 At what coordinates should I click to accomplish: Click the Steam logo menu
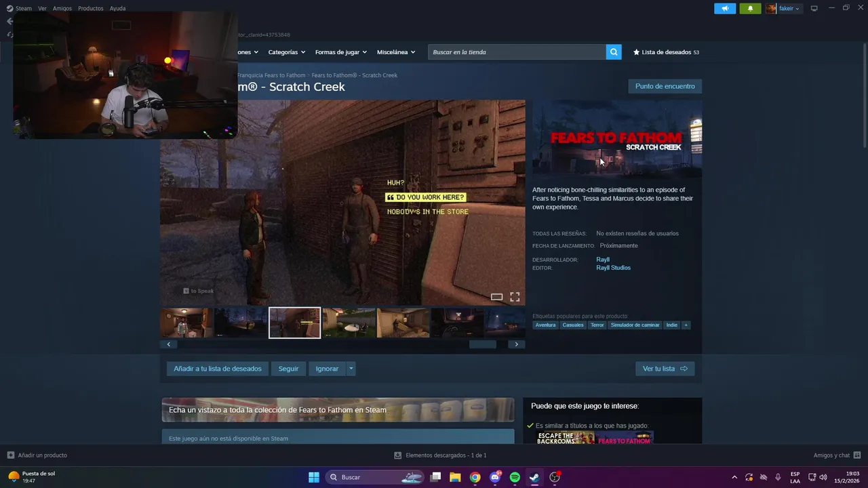[x=19, y=9]
